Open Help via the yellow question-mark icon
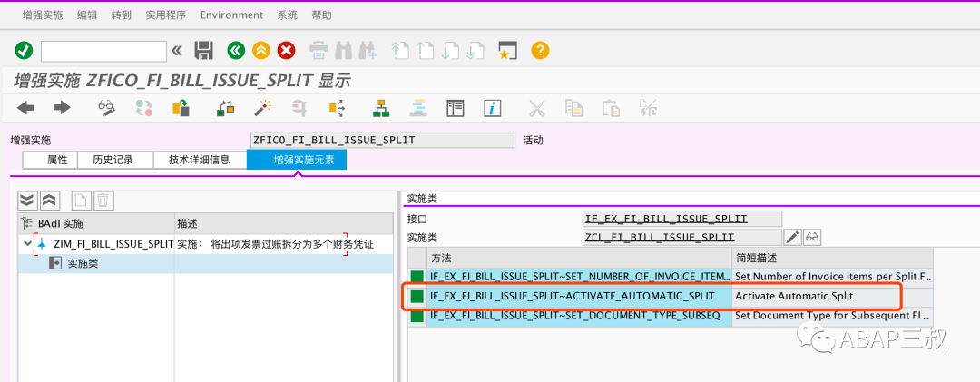980x382 pixels. click(540, 51)
